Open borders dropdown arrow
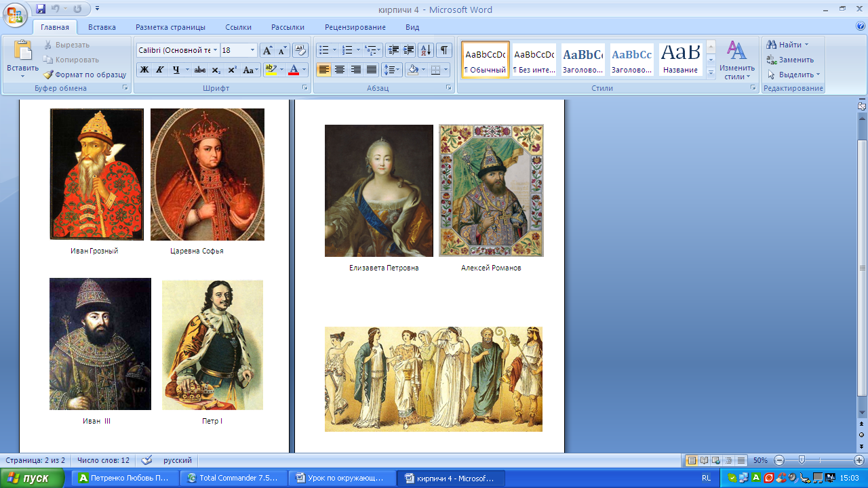 (446, 70)
